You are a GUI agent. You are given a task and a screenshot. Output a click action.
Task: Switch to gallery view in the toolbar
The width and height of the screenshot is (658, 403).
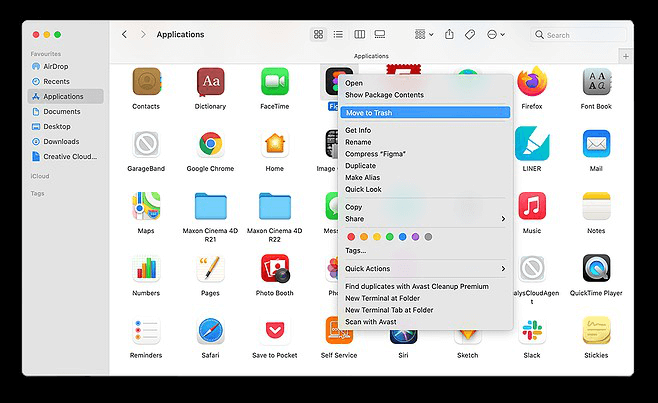380,34
